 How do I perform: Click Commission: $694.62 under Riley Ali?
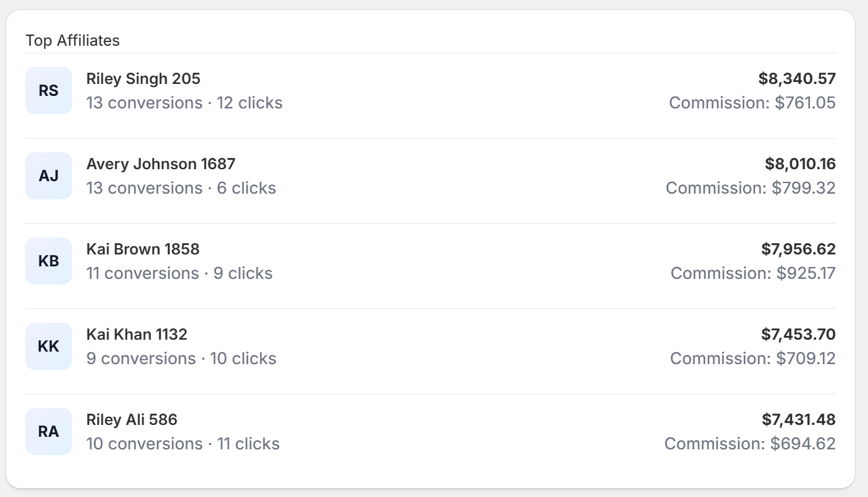(750, 443)
